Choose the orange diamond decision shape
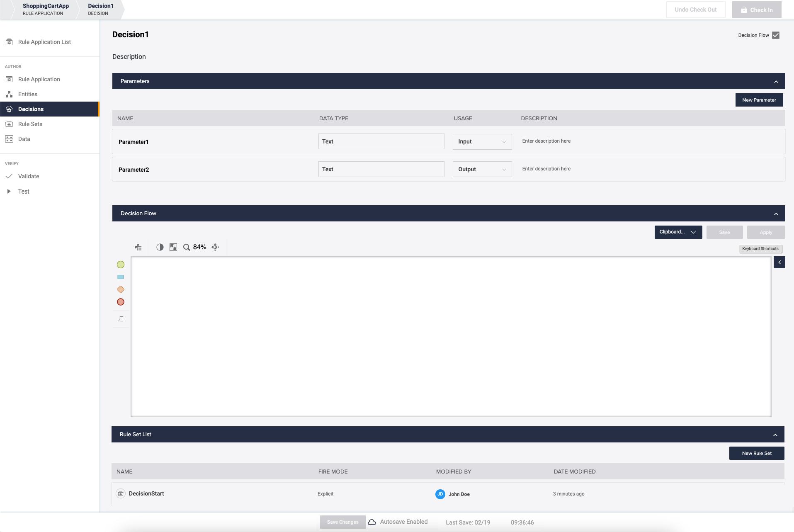The width and height of the screenshot is (794, 532). (121, 289)
